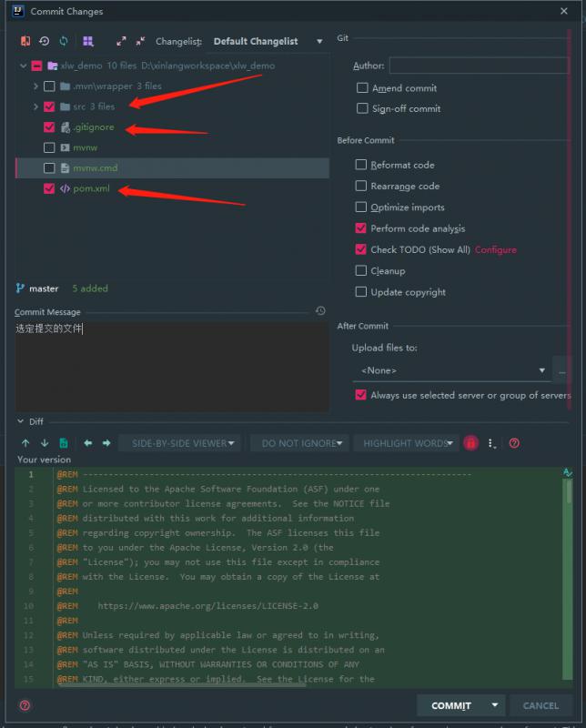Click the master branch label
This screenshot has height=728, width=586.
44,288
